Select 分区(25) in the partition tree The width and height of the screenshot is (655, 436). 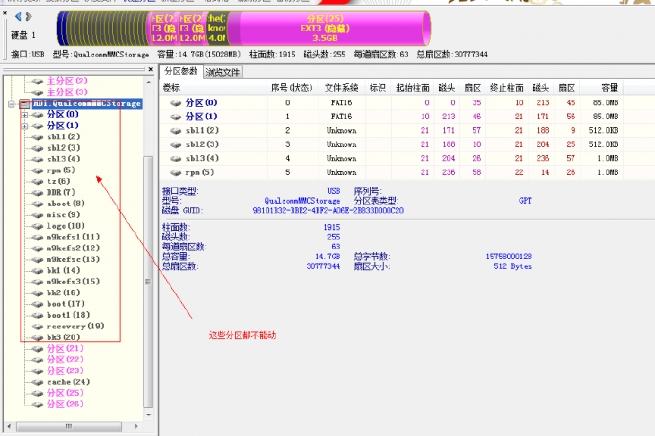(65, 393)
